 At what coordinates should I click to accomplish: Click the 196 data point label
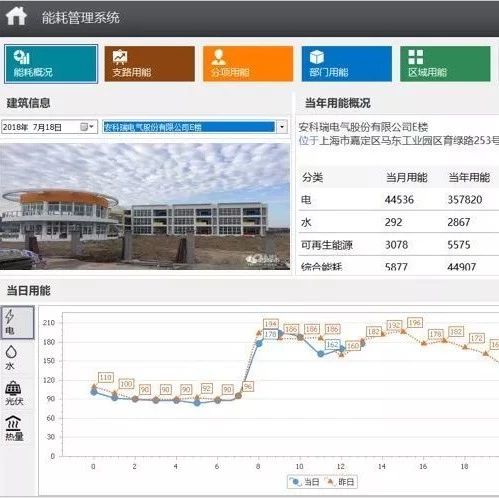415,323
